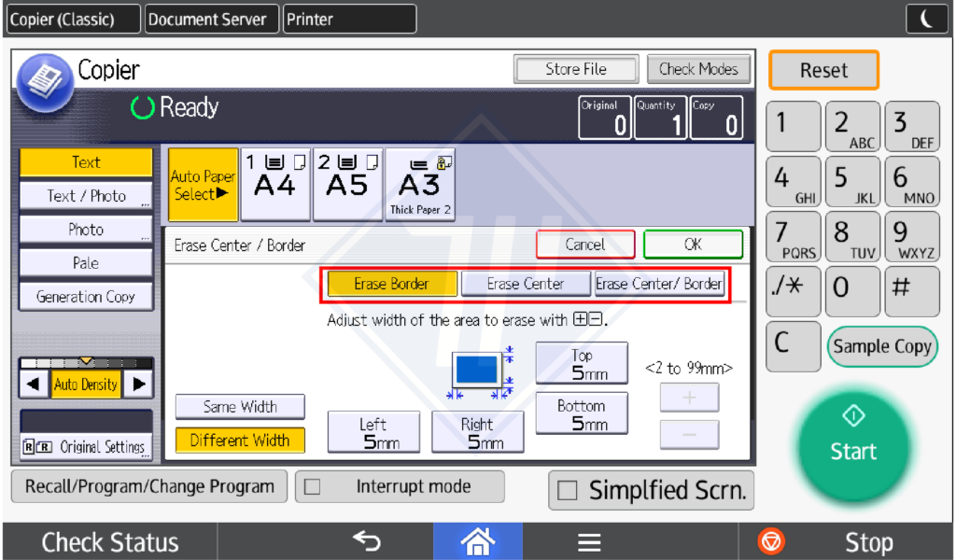Select Same Width option
956x560 pixels.
240,407
